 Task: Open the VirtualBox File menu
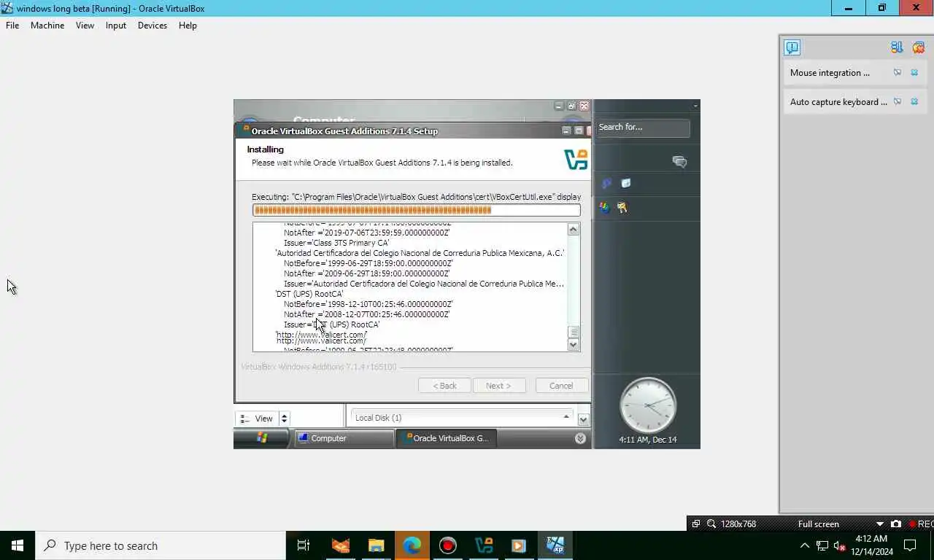tap(12, 25)
